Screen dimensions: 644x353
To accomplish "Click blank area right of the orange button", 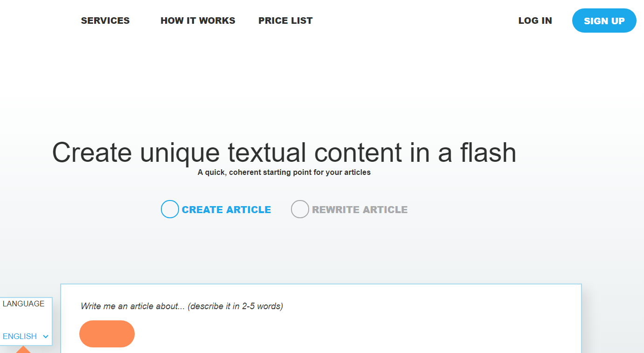I will (326, 334).
